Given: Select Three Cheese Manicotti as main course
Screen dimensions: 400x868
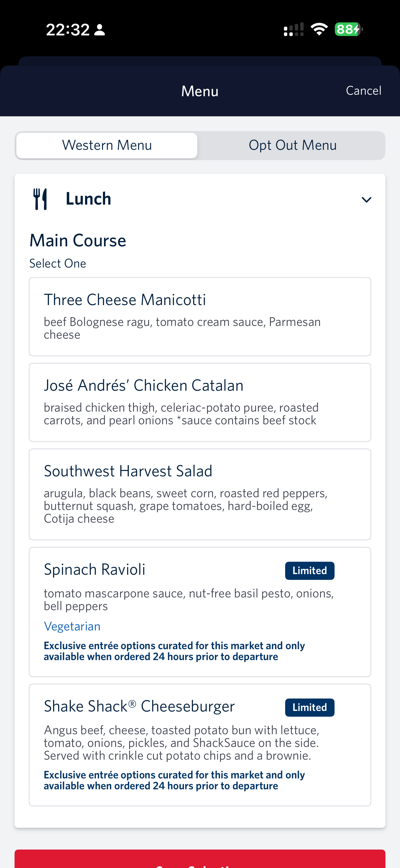Looking at the screenshot, I should click(x=200, y=316).
